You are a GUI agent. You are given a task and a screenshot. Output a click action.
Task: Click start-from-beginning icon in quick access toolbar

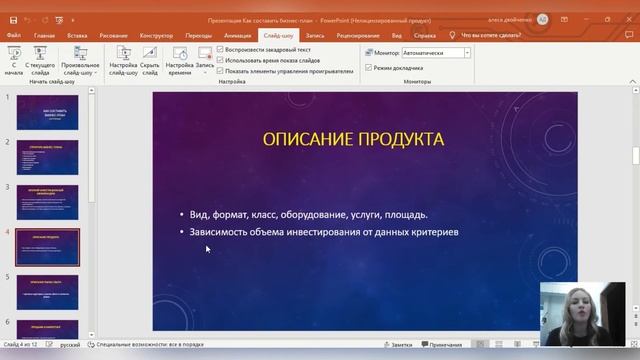pos(59,20)
